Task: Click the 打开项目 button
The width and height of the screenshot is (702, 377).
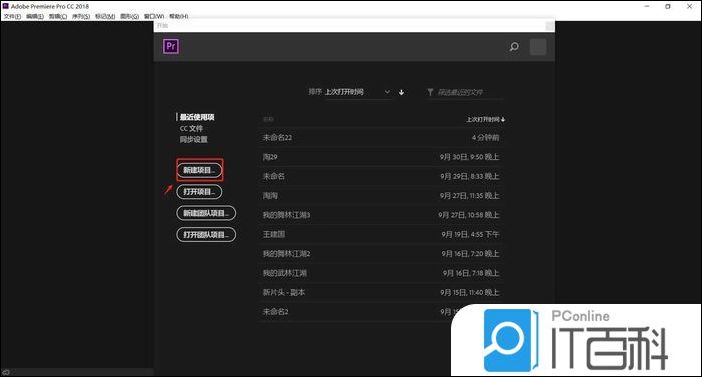Action: (x=200, y=192)
